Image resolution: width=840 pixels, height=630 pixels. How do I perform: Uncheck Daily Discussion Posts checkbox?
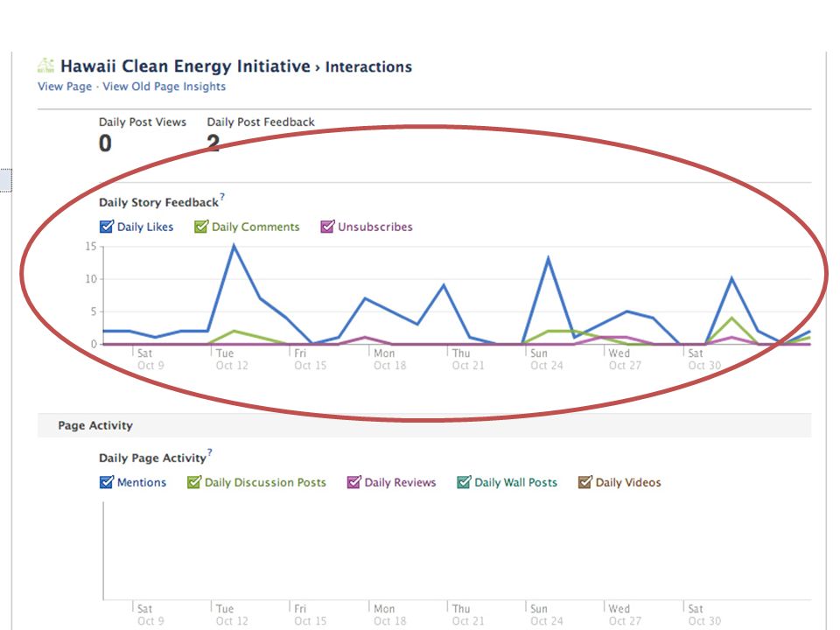(194, 482)
